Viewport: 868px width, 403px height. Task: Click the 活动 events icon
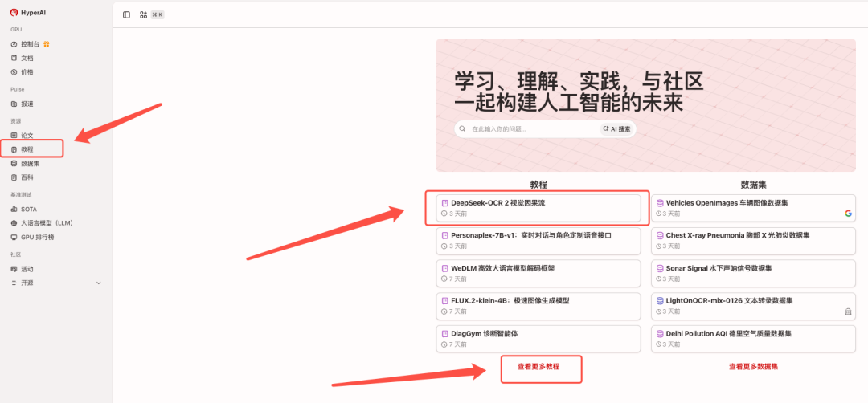click(14, 269)
